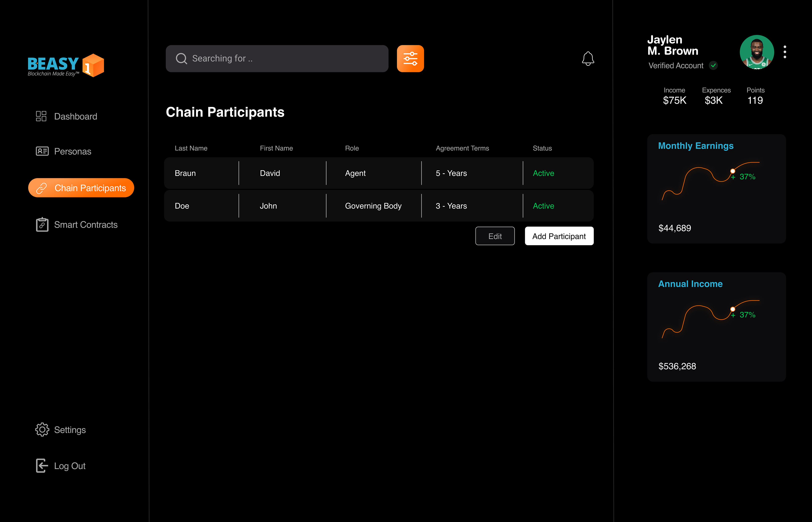Image resolution: width=812 pixels, height=522 pixels.
Task: Go to Dashboard in sidebar
Action: [x=66, y=116]
